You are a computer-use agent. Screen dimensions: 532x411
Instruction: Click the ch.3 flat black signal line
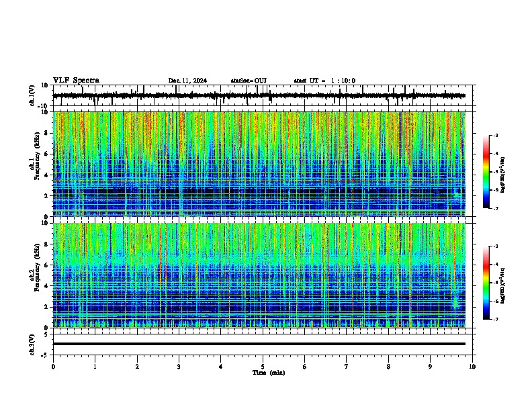coord(259,344)
